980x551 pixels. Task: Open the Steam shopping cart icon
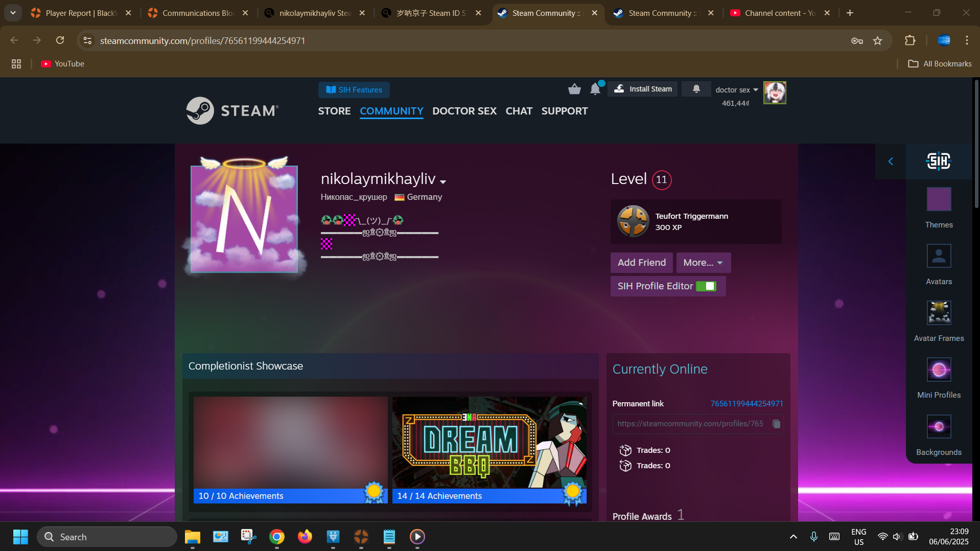pos(574,89)
